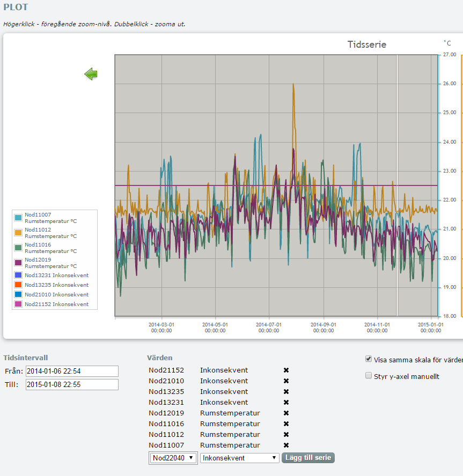This screenshot has width=463, height=476.
Task: Click the 2014-11-01 x-axis label
Action: [377, 328]
